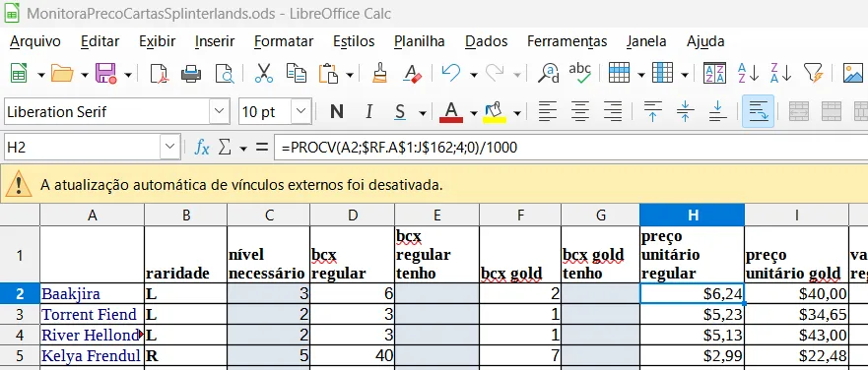Align text right
The width and height of the screenshot is (868, 370).
(613, 112)
